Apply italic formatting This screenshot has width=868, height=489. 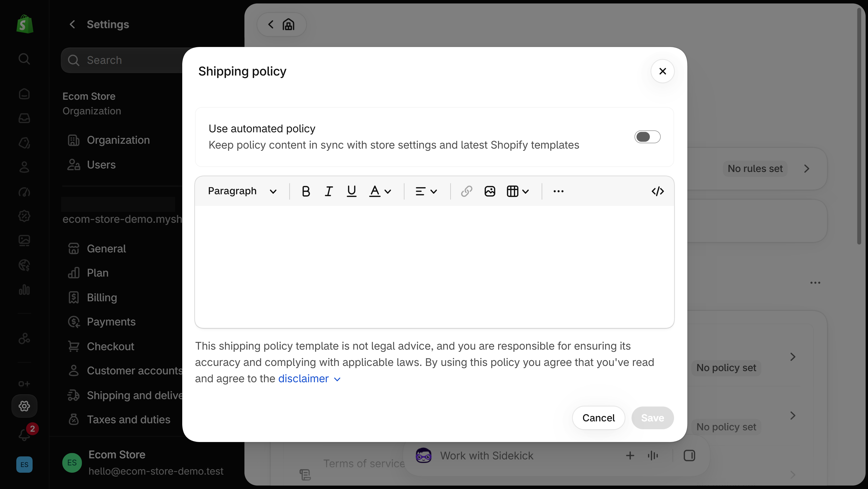329,191
